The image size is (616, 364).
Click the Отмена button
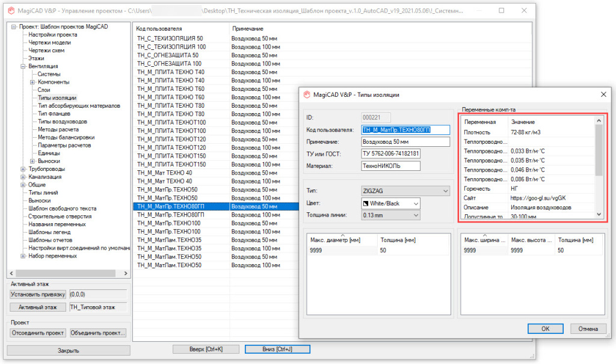[588, 329]
